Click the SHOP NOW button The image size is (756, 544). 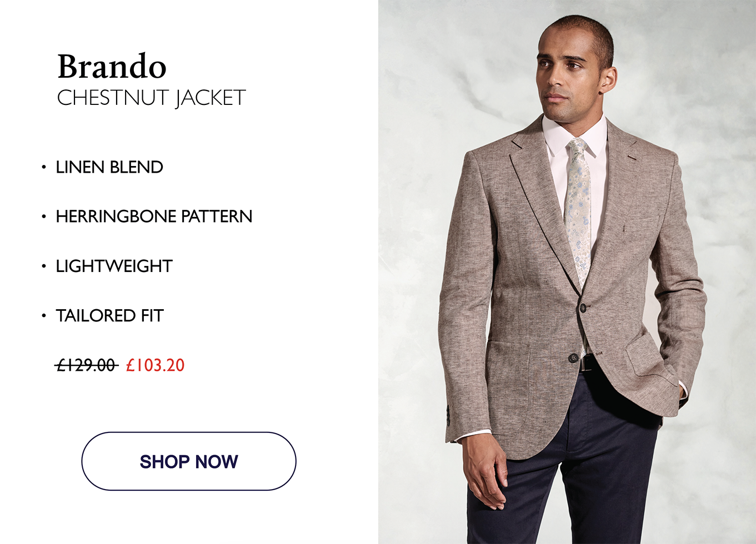point(189,461)
